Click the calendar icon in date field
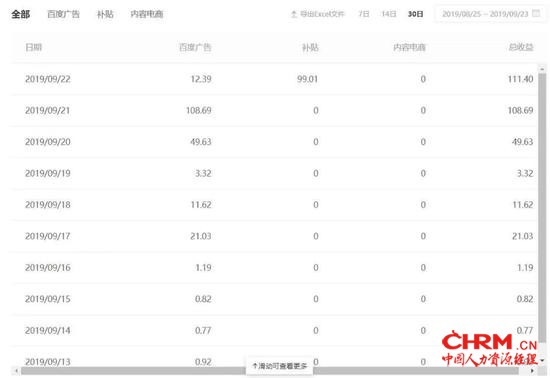Image resolution: width=550 pixels, height=378 pixels. coord(536,14)
